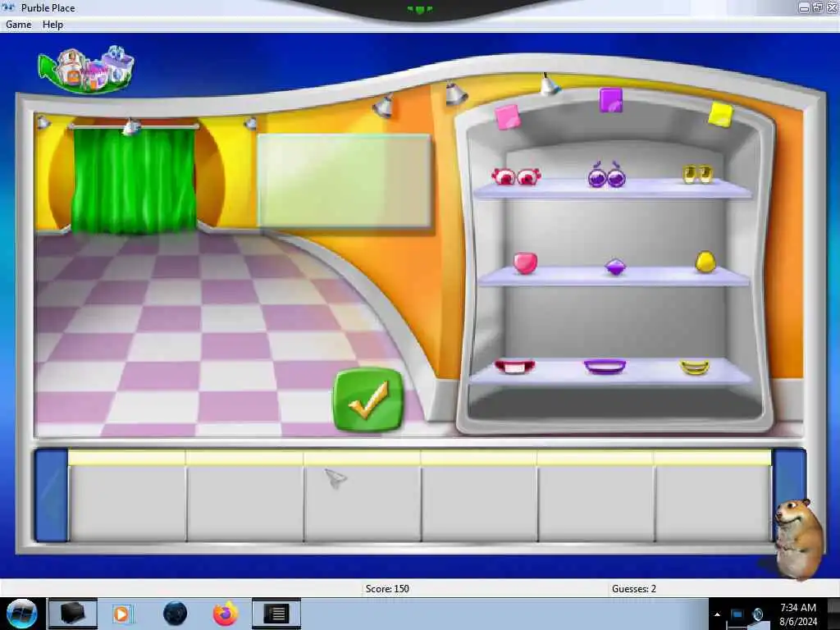Click the hamster helper character
The width and height of the screenshot is (840, 630).
coord(799,538)
